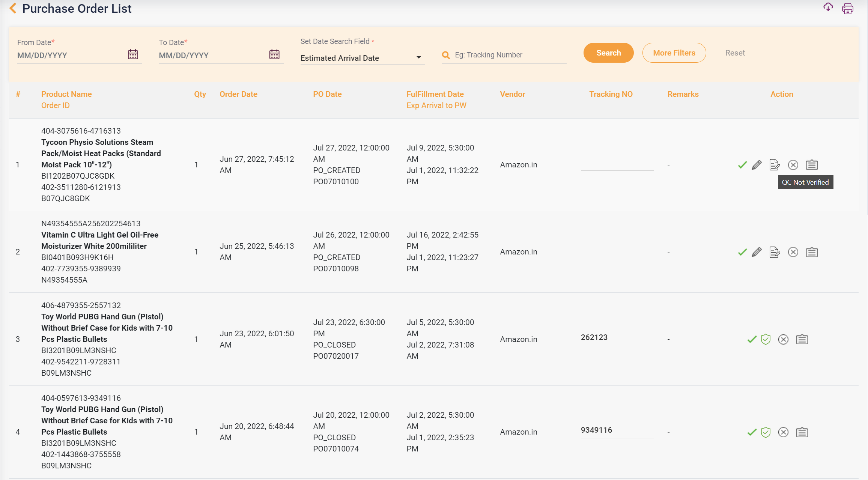
Task: Click the QC shield icon for PO07020017
Action: pos(766,339)
